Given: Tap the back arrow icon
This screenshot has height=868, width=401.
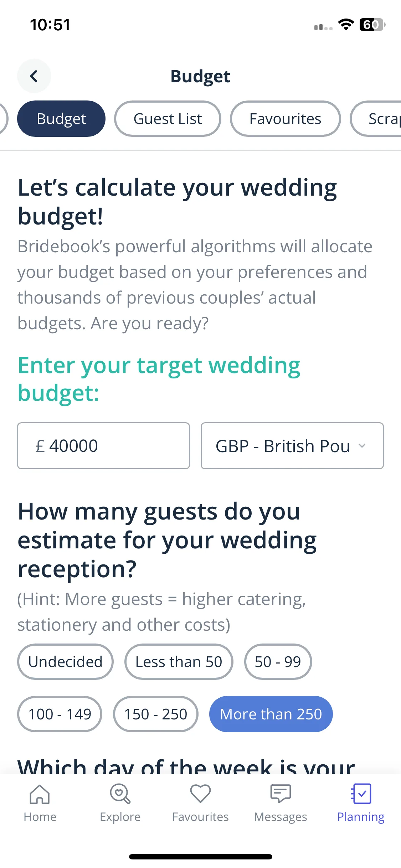Looking at the screenshot, I should (x=34, y=76).
